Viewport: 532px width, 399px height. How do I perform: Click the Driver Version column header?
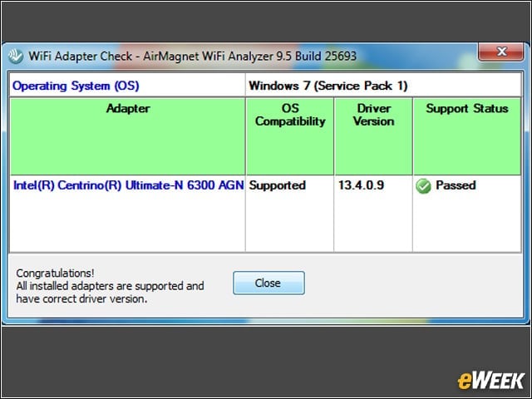(x=373, y=136)
